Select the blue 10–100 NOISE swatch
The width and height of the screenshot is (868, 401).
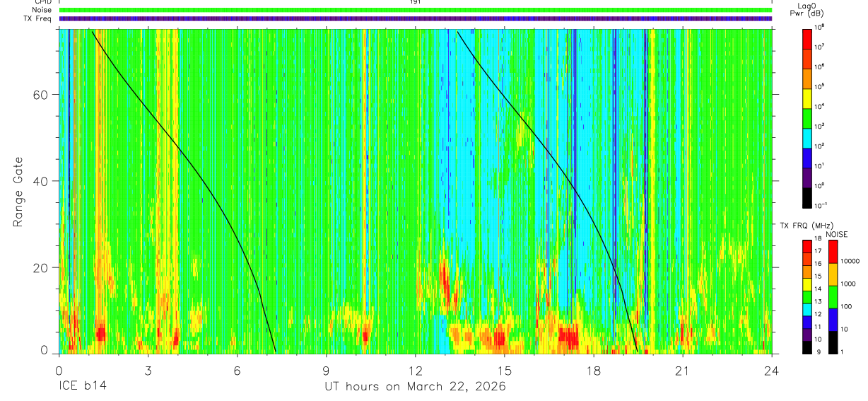click(x=833, y=320)
